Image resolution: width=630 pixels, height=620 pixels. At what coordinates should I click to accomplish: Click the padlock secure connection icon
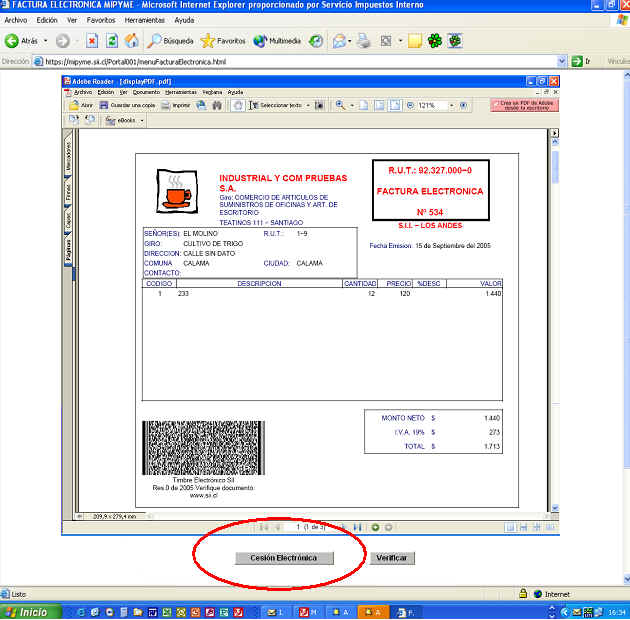tap(523, 593)
